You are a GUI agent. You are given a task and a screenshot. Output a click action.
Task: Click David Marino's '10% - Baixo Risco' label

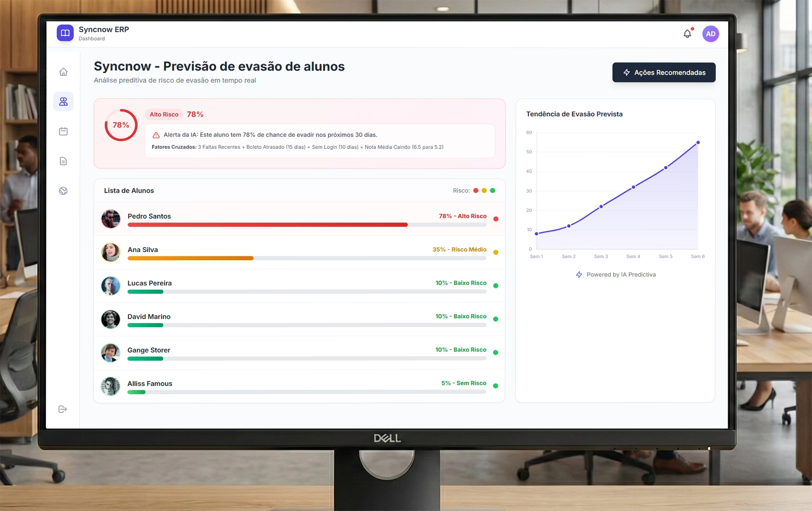coord(461,316)
